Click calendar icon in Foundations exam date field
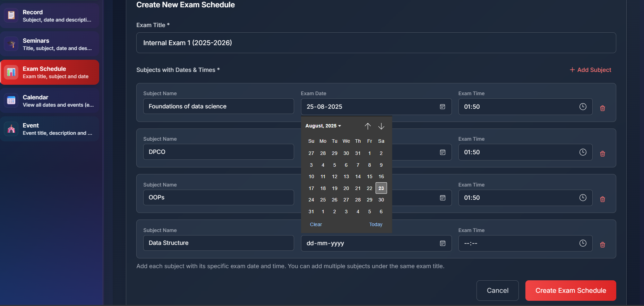 pos(443,107)
